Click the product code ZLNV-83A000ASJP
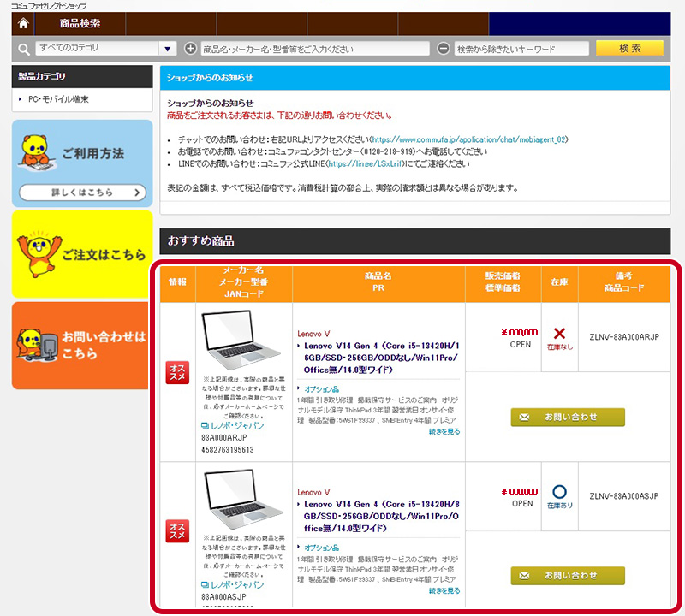The image size is (685, 616). [624, 496]
